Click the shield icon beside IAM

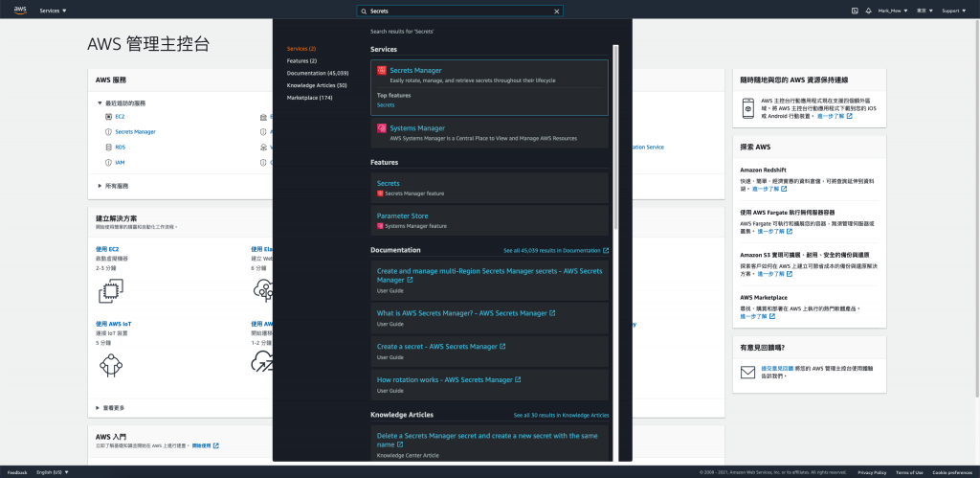(x=109, y=163)
